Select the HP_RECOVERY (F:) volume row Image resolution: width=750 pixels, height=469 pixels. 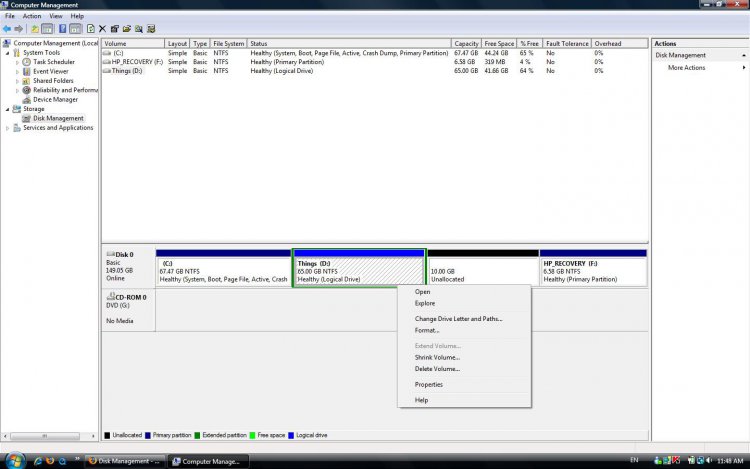(375, 62)
